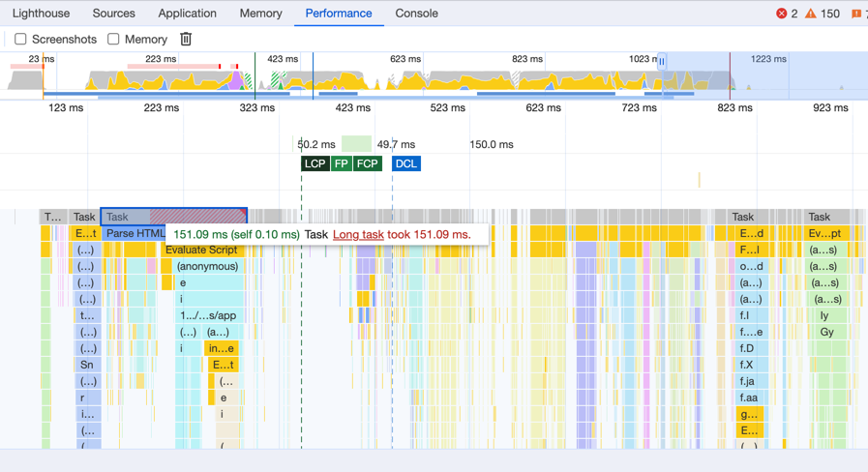
Task: Select the (anonymous) function flame chart entry
Action: pyautogui.click(x=207, y=266)
